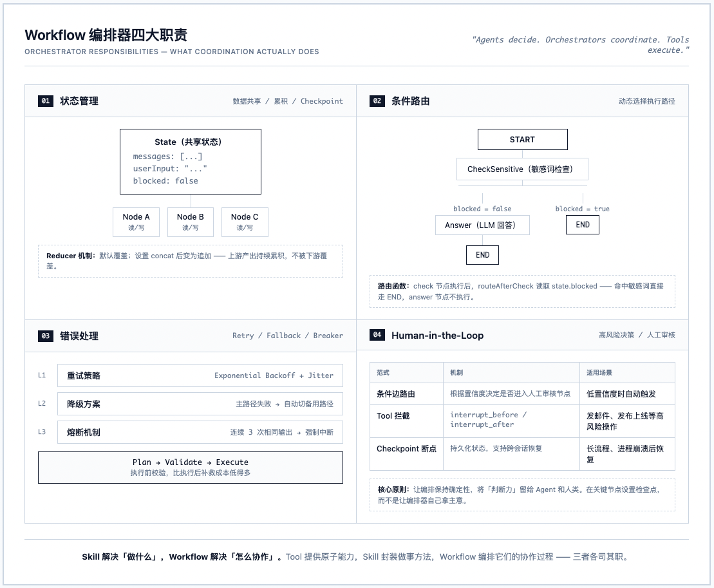Click 连续 3 次相同输出 → 强制中断 text

[x=281, y=432]
